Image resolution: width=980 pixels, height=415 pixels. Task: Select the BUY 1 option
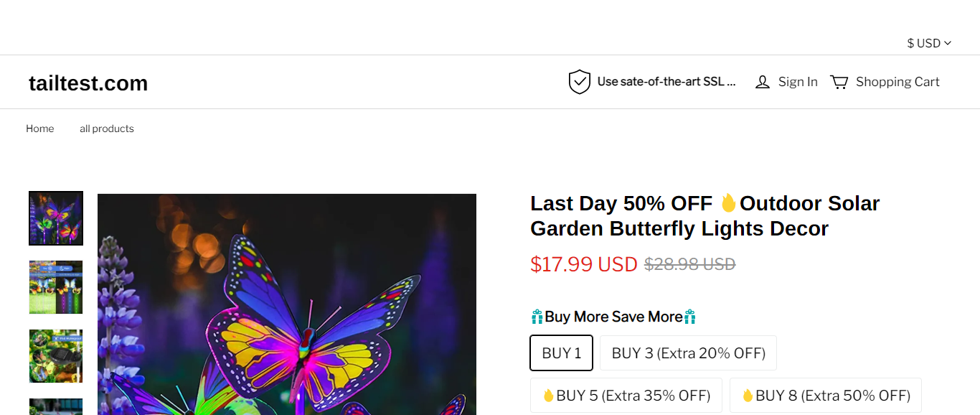pos(562,353)
